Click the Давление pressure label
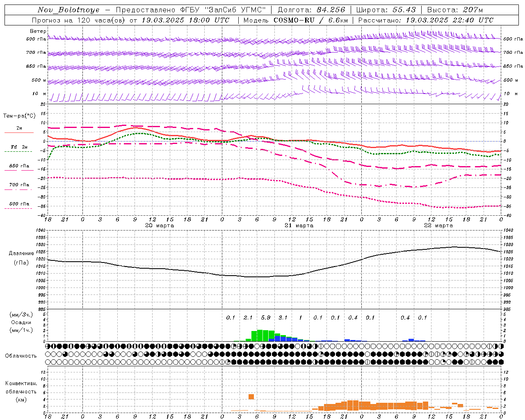 (21, 253)
